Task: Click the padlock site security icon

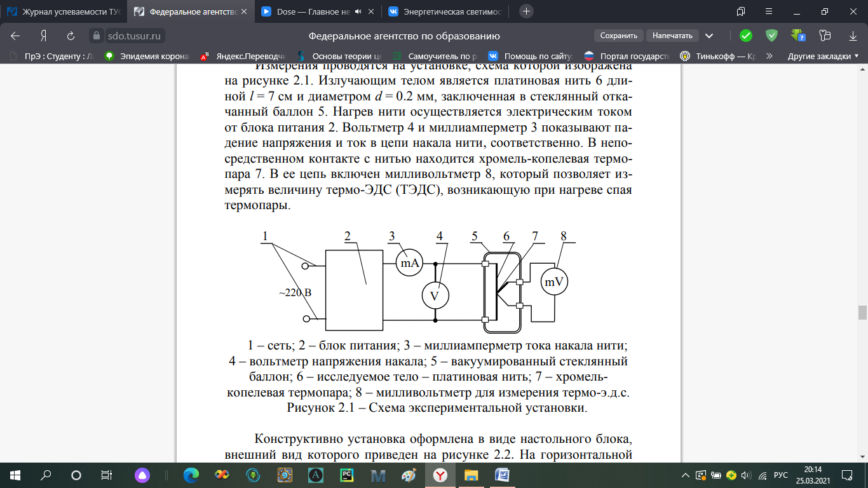Action: pyautogui.click(x=95, y=36)
